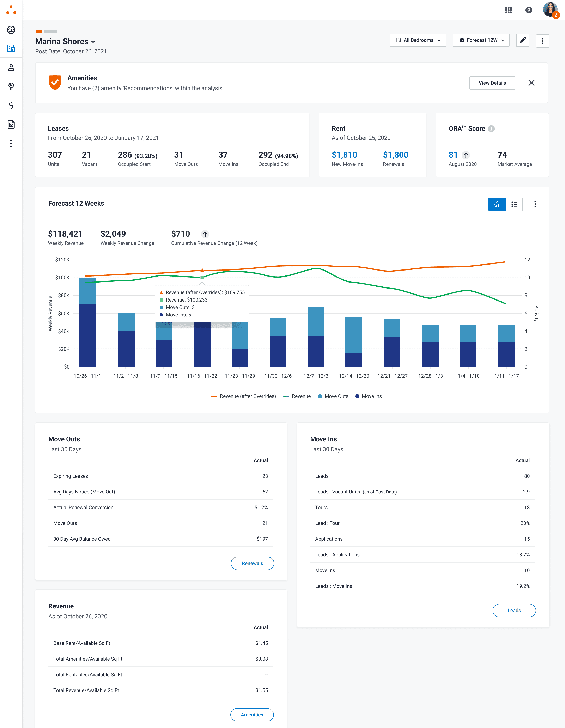Toggle the green Revenue legend series
565x728 pixels.
coord(297,396)
